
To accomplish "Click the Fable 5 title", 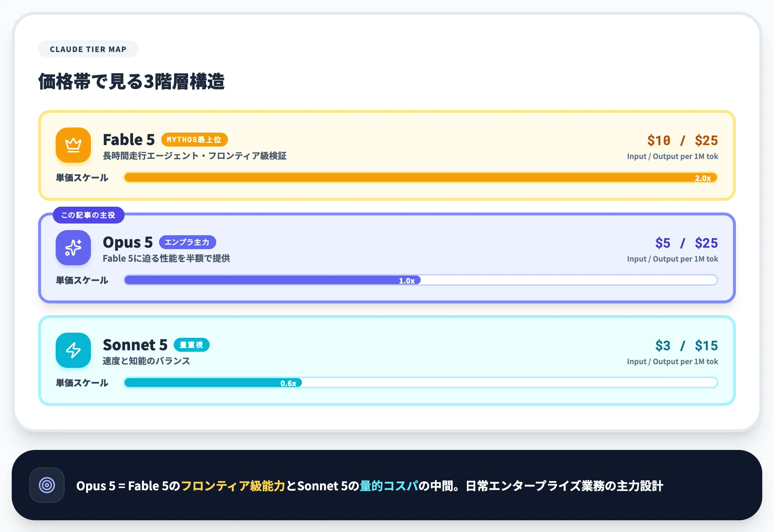I will tap(129, 140).
